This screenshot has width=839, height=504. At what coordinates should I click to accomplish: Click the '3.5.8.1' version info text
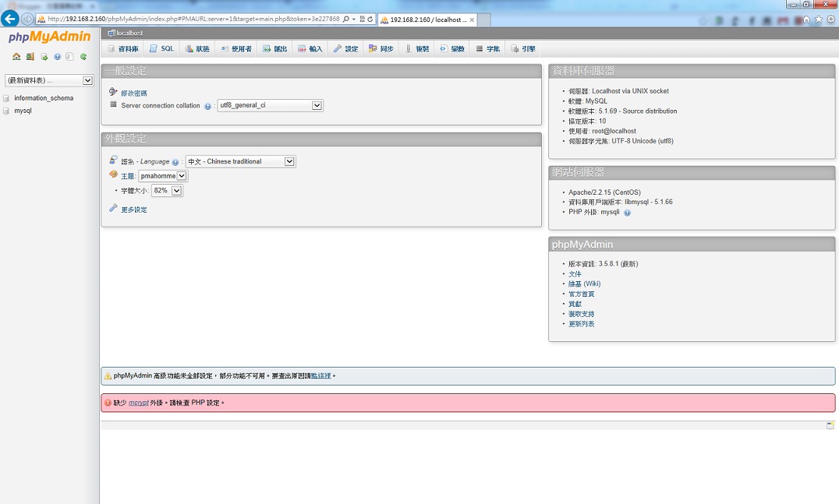(608, 264)
